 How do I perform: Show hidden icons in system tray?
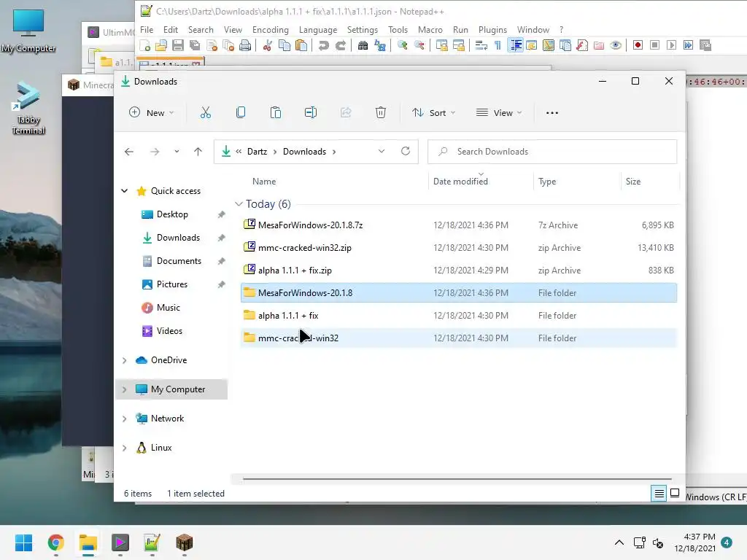pyautogui.click(x=619, y=542)
